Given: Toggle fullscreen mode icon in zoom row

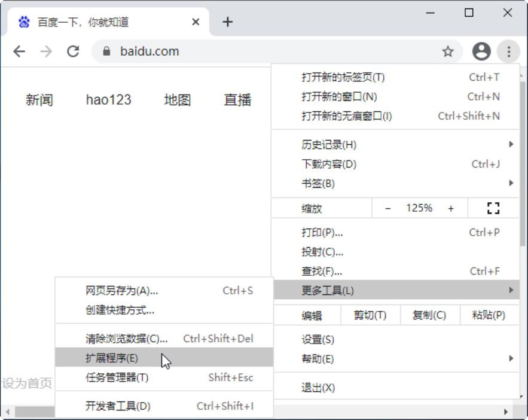Looking at the screenshot, I should tap(493, 208).
